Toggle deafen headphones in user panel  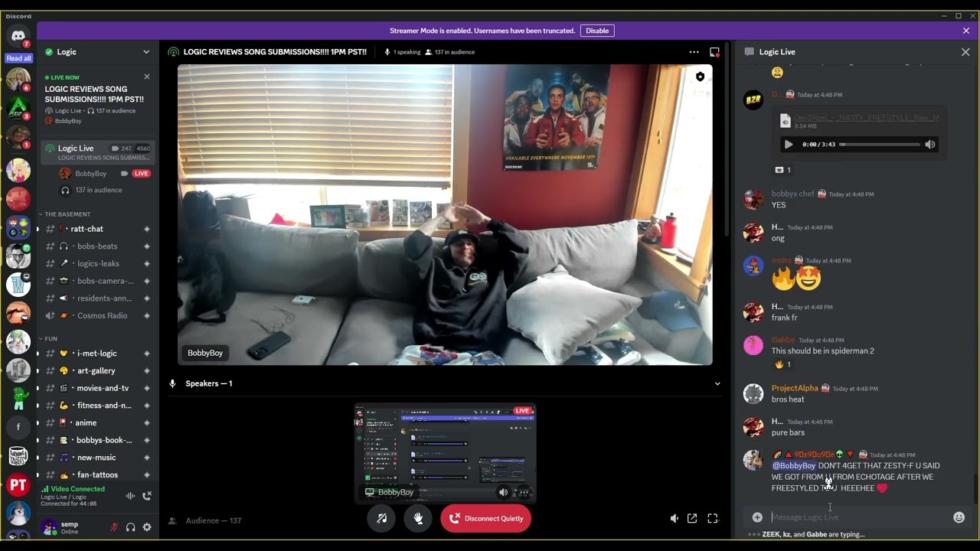131,527
